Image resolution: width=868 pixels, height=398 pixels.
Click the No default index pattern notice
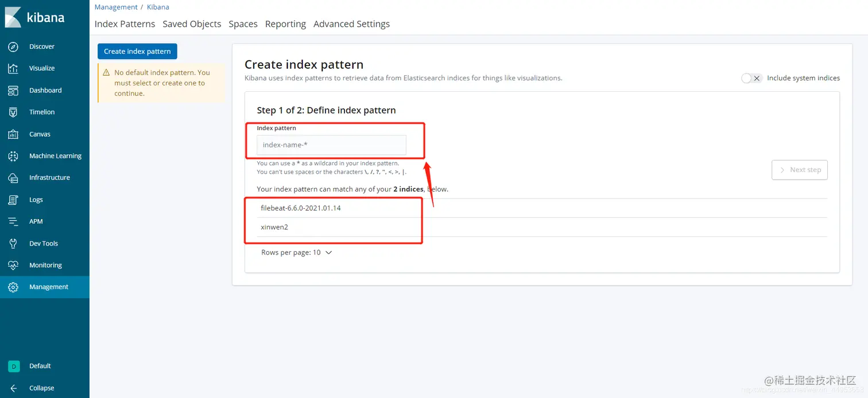[x=162, y=83]
